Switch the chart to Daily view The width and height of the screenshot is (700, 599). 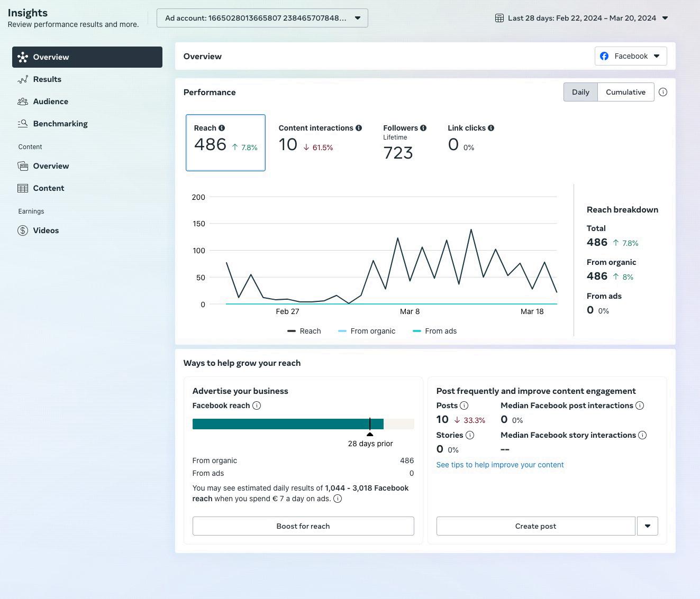click(580, 92)
